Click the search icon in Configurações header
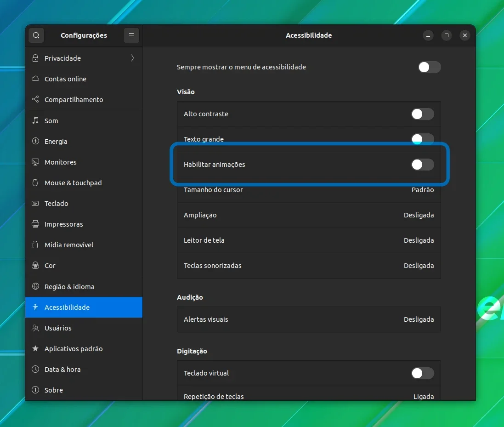The width and height of the screenshot is (504, 427). click(x=36, y=35)
